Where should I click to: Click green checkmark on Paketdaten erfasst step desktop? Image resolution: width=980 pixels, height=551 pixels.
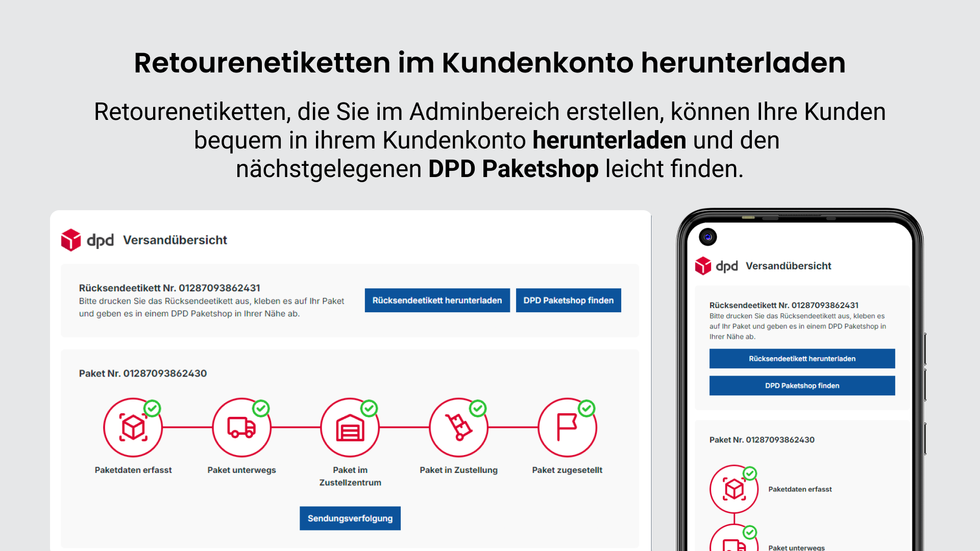(152, 408)
